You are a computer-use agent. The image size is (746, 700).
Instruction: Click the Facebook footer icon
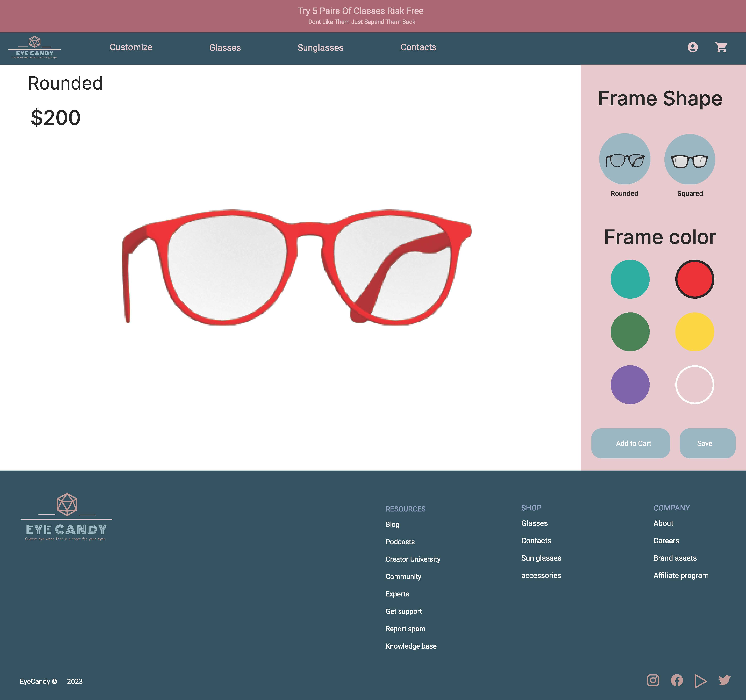(x=677, y=681)
